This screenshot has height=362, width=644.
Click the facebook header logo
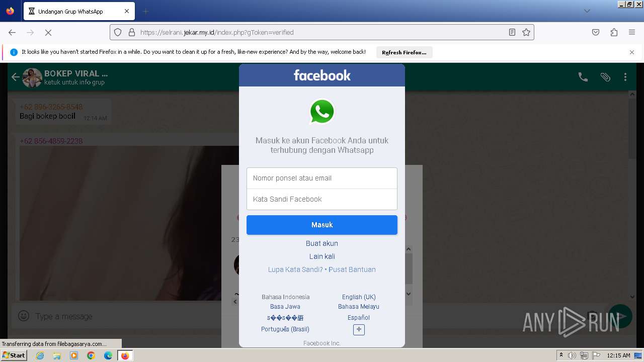coord(322,75)
